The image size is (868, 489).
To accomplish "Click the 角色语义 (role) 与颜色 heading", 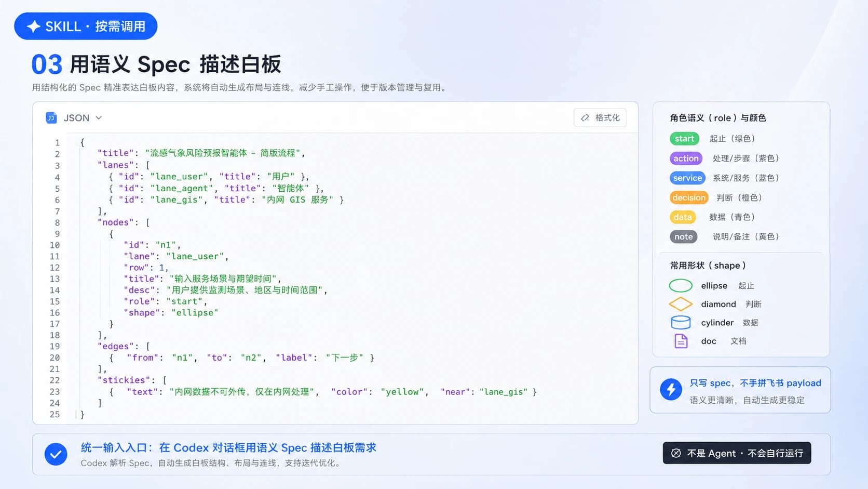I will pos(718,118).
